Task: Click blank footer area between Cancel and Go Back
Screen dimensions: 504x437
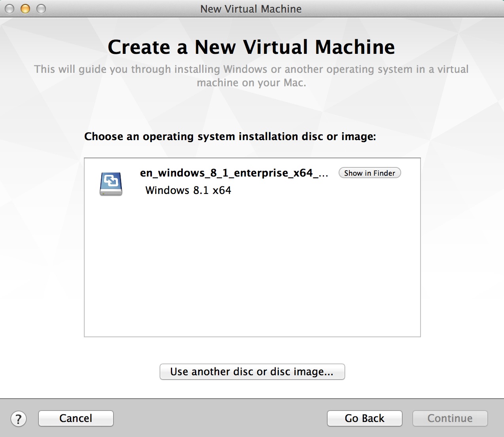Action: 220,418
